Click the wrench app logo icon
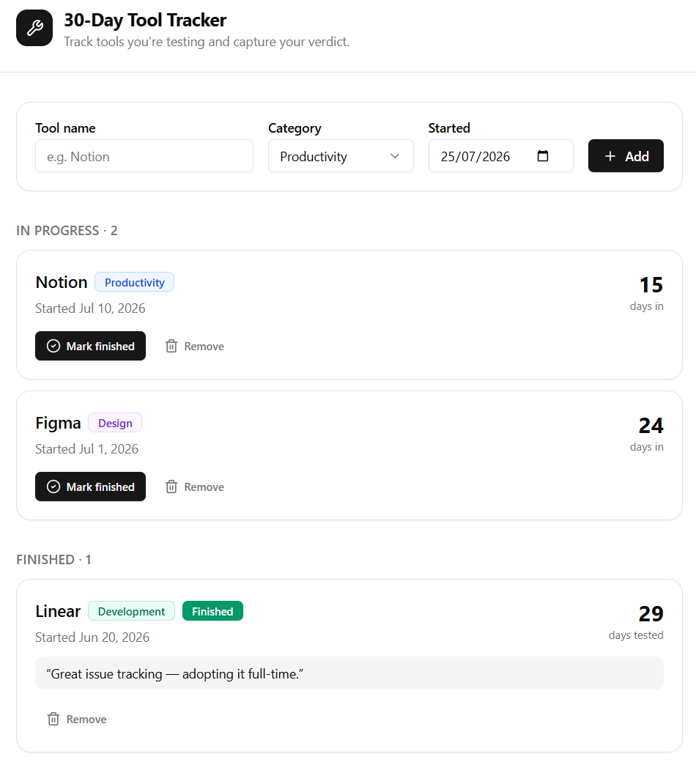The height and width of the screenshot is (784, 696). 34,28
